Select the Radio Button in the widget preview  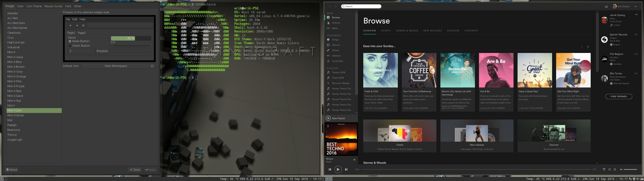(70, 41)
